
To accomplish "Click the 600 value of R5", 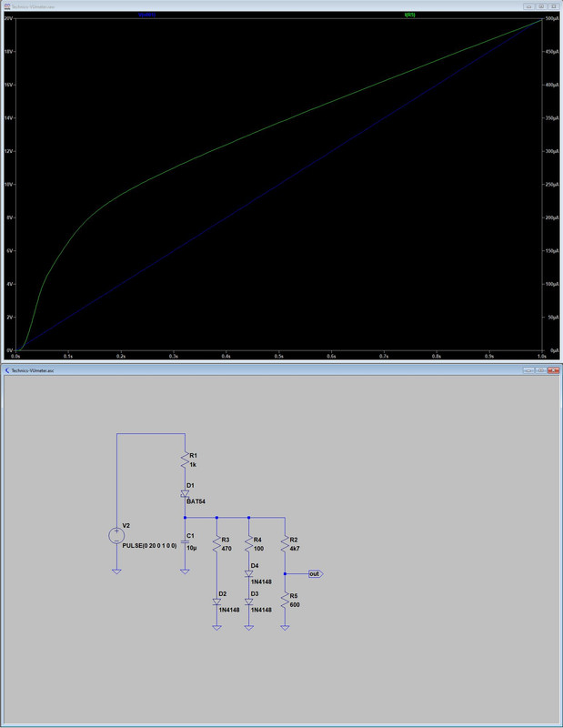I will click(x=295, y=604).
